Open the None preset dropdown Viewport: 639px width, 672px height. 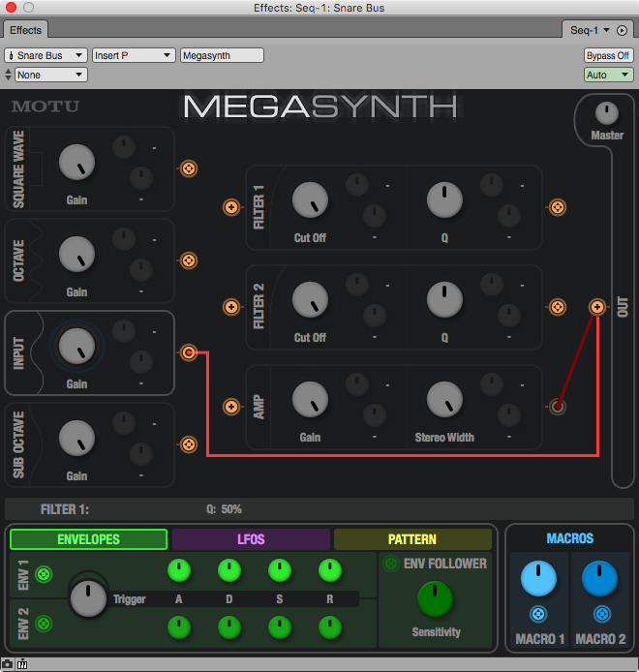pos(51,75)
